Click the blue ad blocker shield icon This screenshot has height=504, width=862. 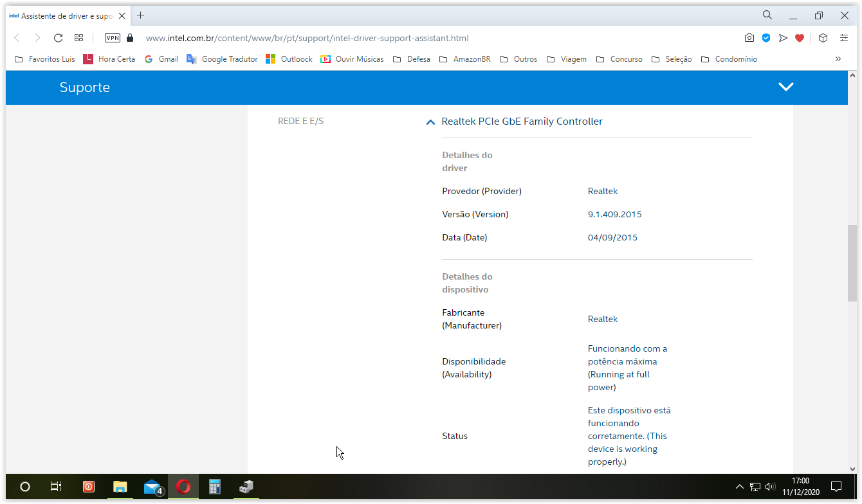coord(766,38)
